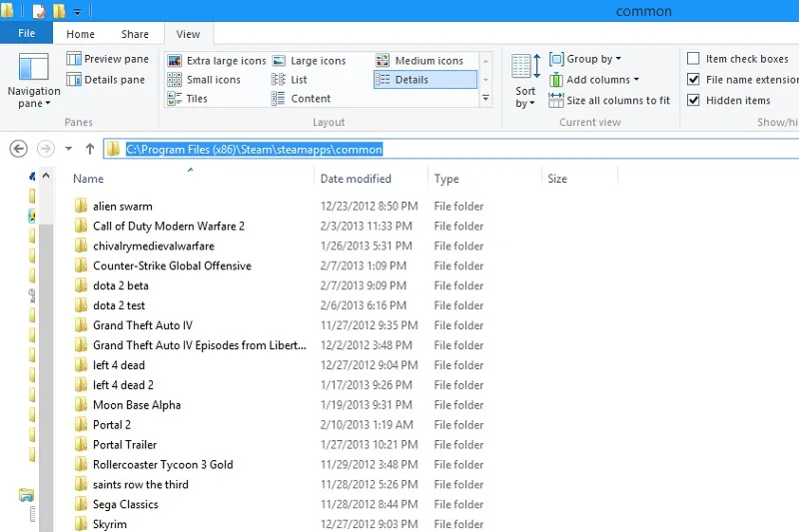Choose Small icons layout
Image resolution: width=799 pixels, height=532 pixels.
tap(204, 80)
